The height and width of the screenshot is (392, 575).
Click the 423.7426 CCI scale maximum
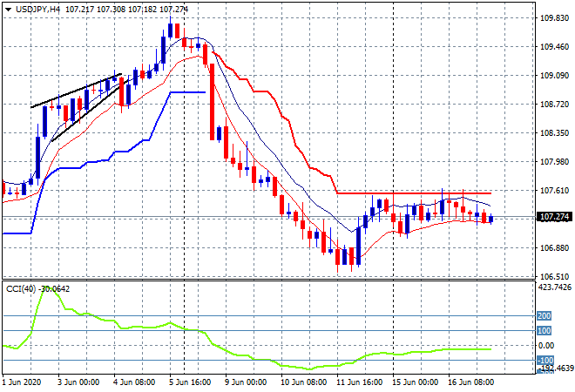pos(555,287)
